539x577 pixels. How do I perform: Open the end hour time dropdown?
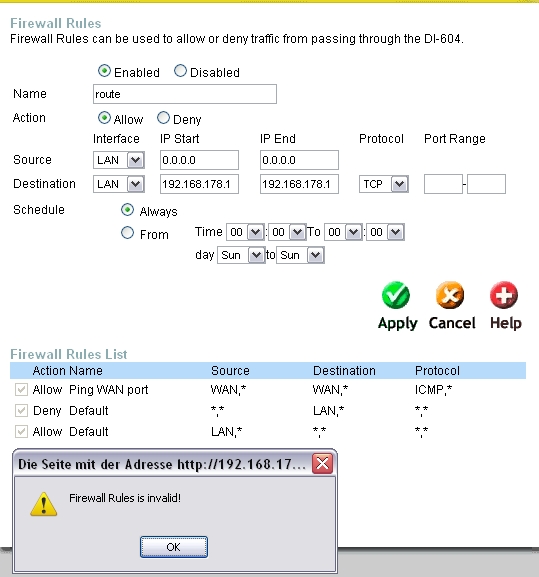point(343,232)
